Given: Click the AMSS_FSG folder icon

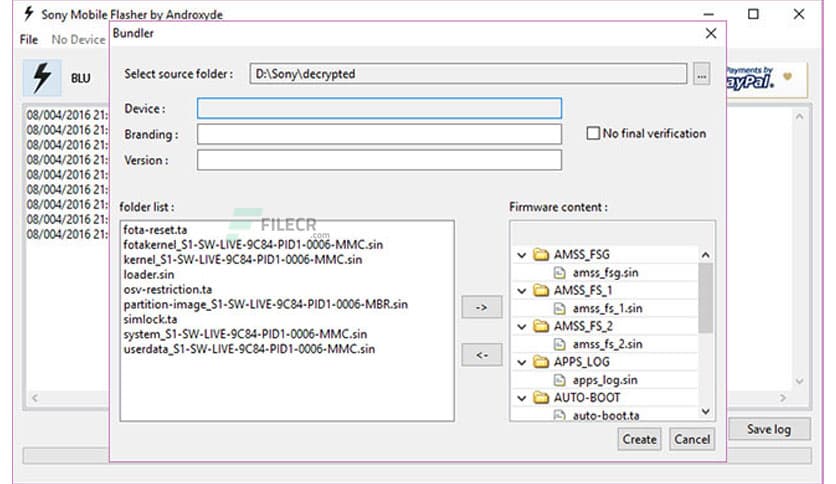Looking at the screenshot, I should [542, 255].
